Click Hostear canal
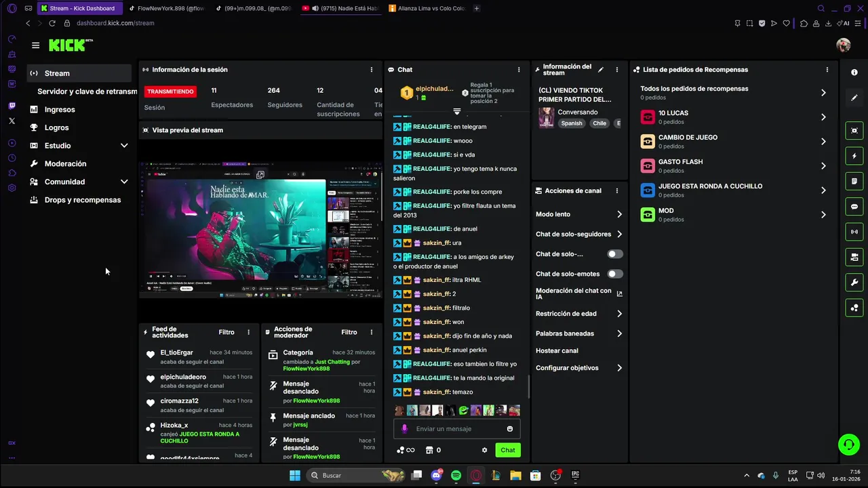 pyautogui.click(x=557, y=351)
